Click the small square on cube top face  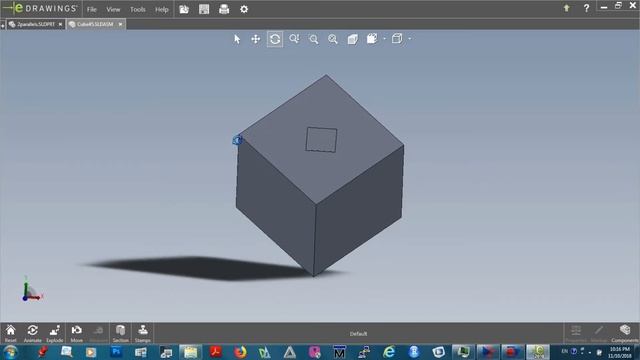[x=321, y=140]
